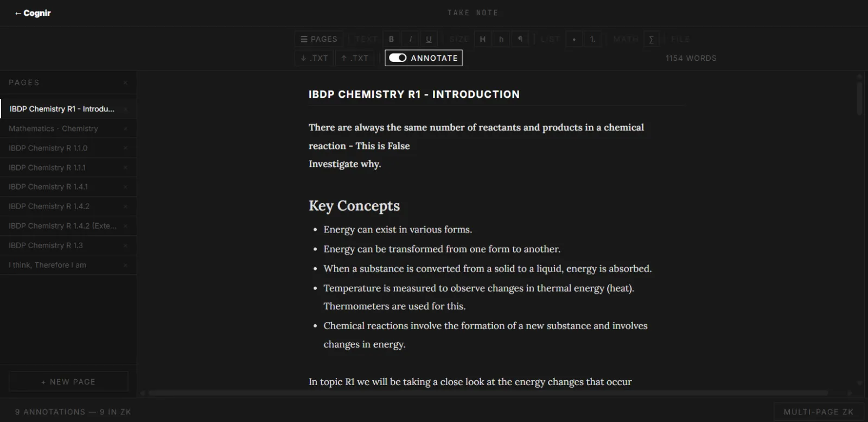This screenshot has width=868, height=422.
Task: Download note using the down-arrow .TXT button
Action: [x=314, y=58]
